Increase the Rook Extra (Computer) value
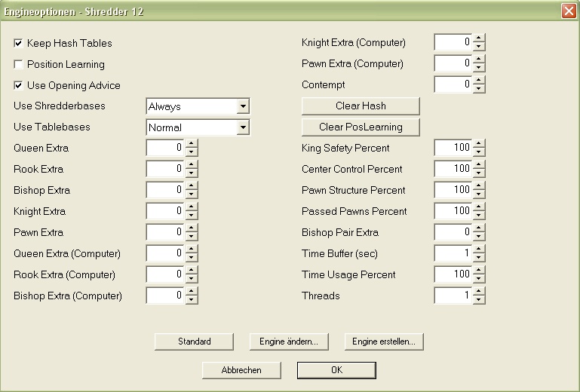The image size is (580, 392). (192, 271)
